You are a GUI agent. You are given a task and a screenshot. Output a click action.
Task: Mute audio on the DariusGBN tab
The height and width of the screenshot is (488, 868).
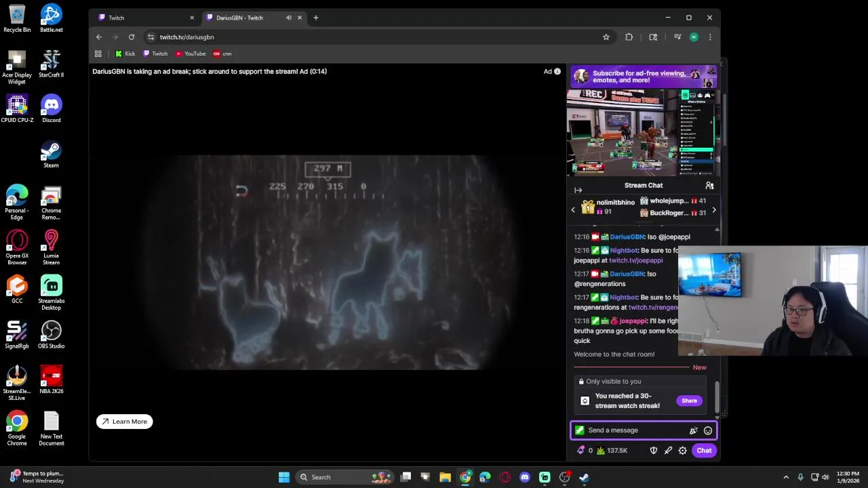coord(289,18)
